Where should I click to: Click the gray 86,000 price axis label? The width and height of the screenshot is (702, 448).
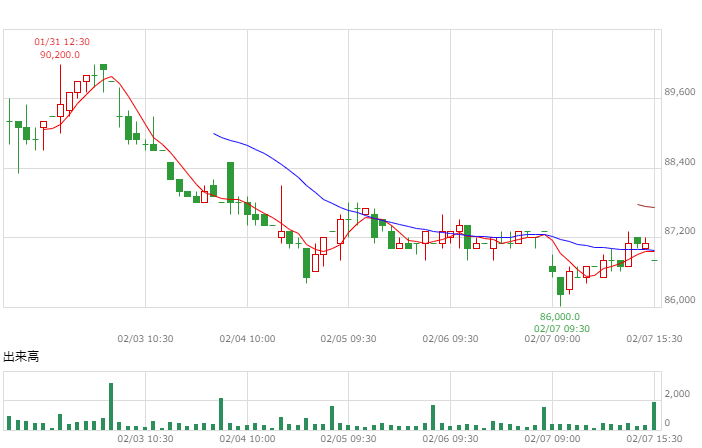click(x=680, y=300)
